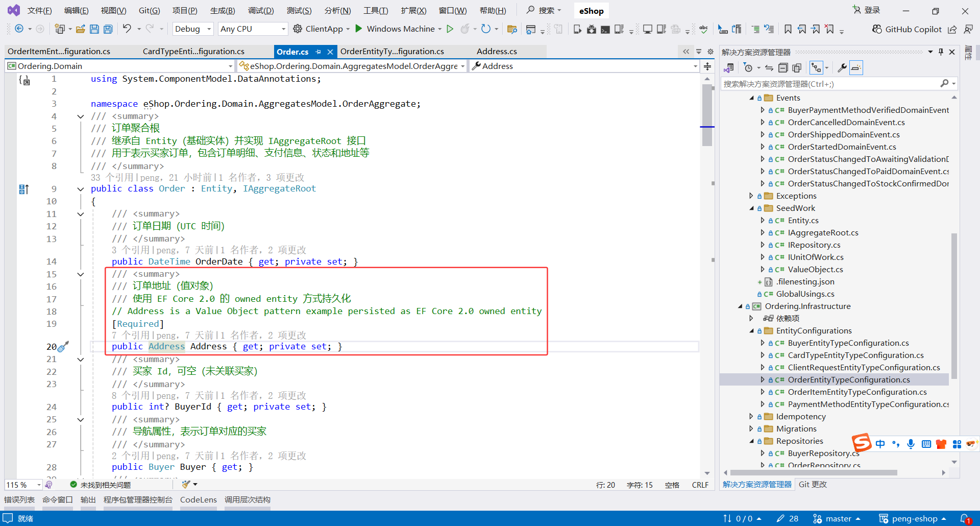Jump to the previous bookmark
The height and width of the screenshot is (526, 980).
point(802,29)
